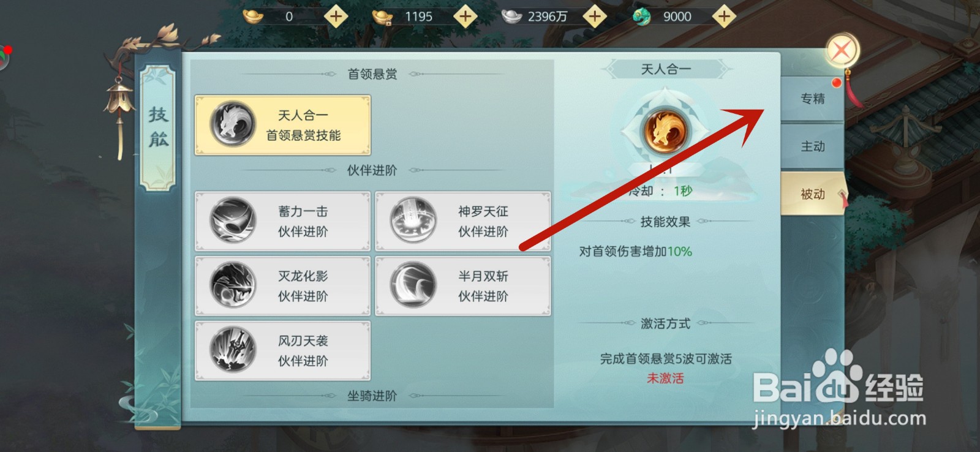Click the plus button next to 1195

coord(466,17)
